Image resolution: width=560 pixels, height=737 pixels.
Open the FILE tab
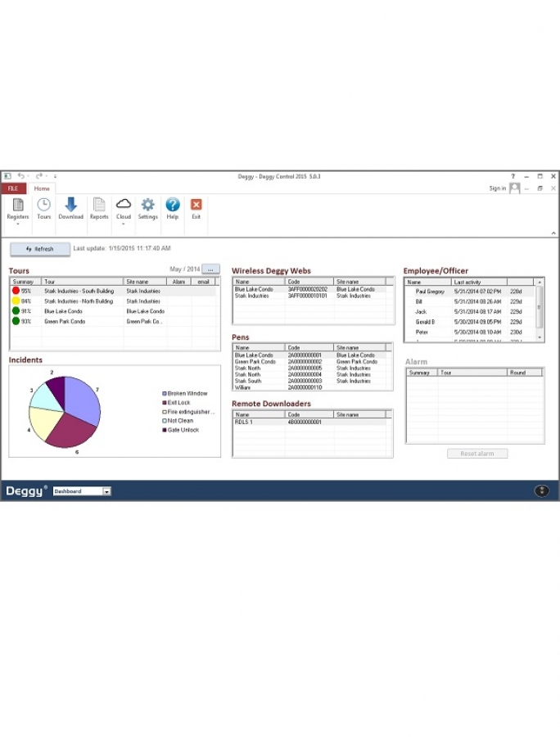coord(13,188)
